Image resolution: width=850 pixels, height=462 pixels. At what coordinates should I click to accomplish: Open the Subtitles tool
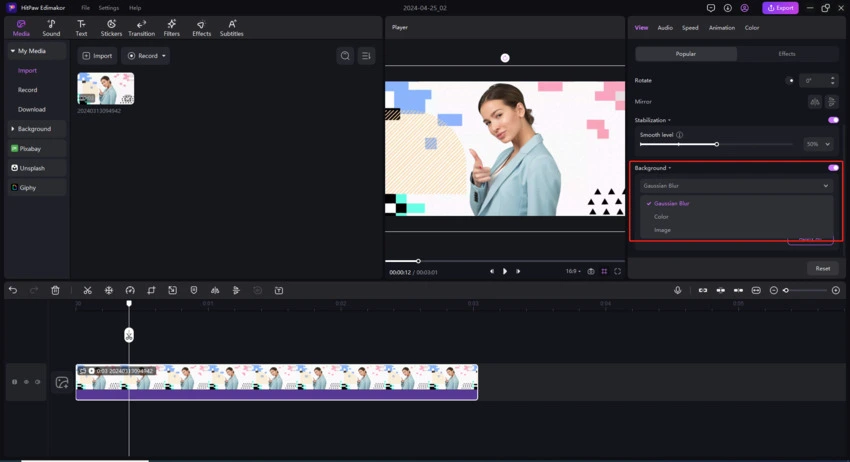231,27
